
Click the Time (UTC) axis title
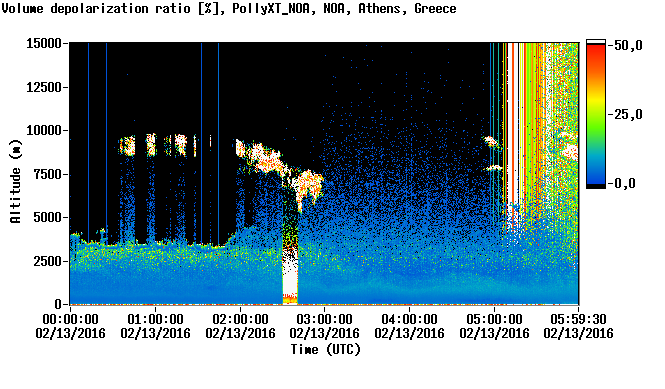325,349
